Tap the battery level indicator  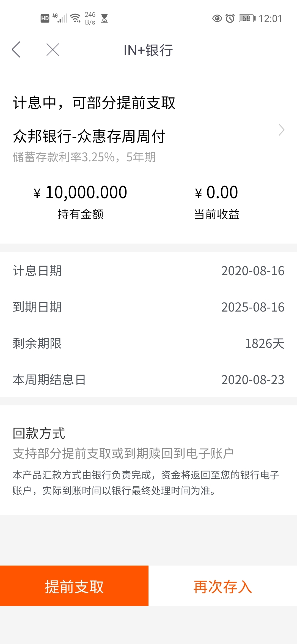click(247, 18)
